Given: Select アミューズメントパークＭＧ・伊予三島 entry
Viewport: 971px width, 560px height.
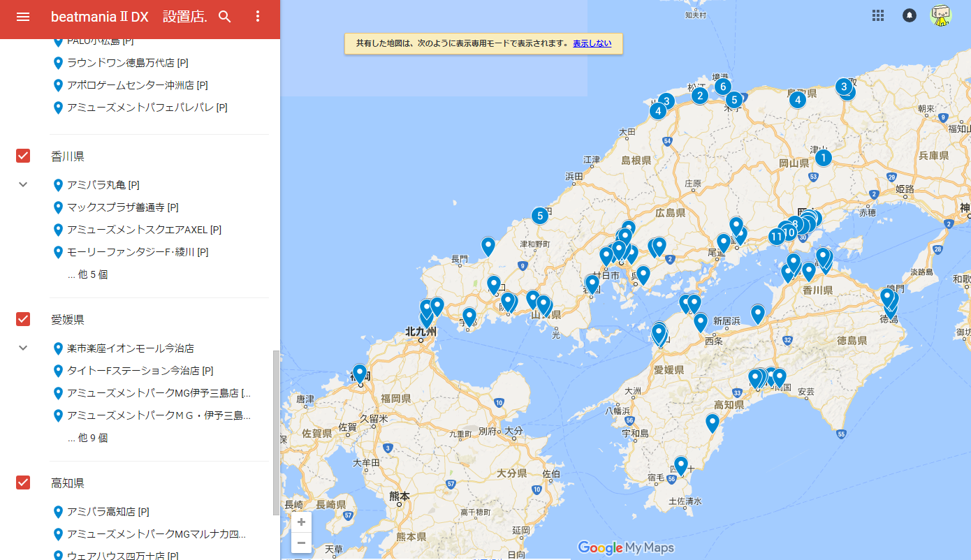Looking at the screenshot, I should [159, 415].
